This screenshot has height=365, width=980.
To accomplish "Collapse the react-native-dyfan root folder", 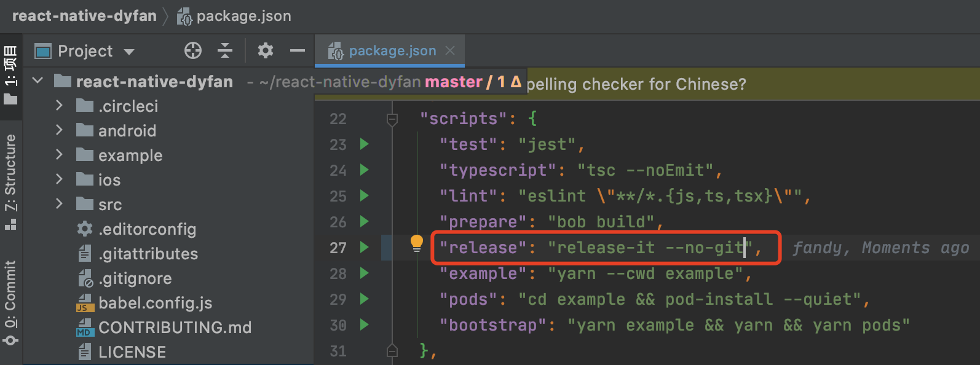I will pos(38,81).
